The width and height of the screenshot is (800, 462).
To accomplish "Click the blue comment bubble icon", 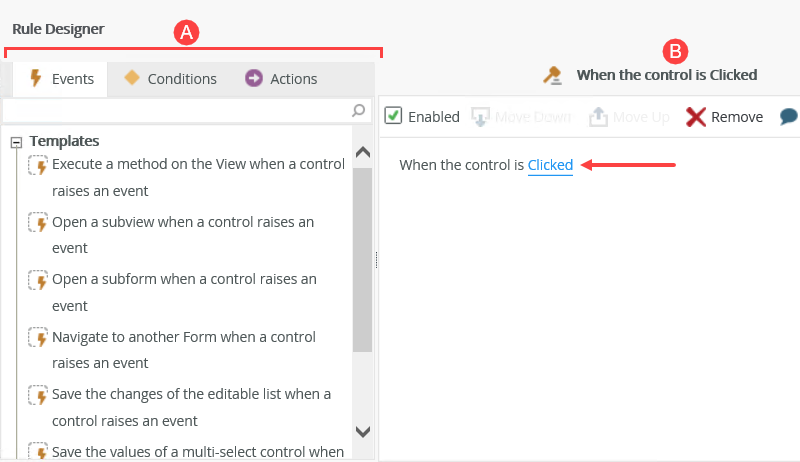I will coord(790,117).
